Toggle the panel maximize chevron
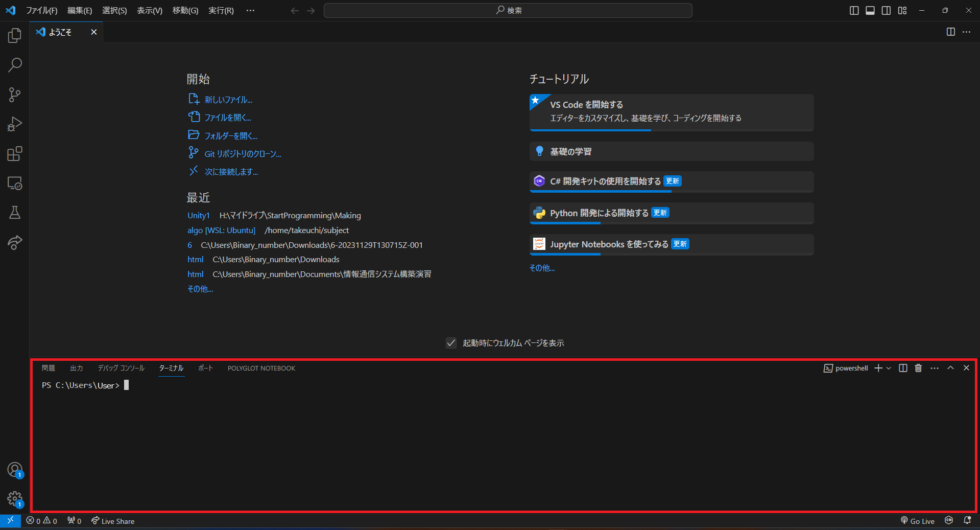This screenshot has width=980, height=530. tap(950, 368)
